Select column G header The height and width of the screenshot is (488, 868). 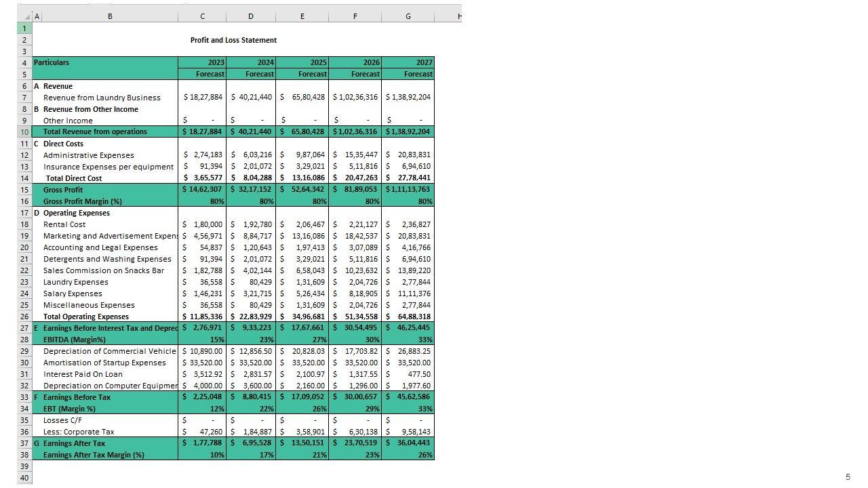pos(408,16)
